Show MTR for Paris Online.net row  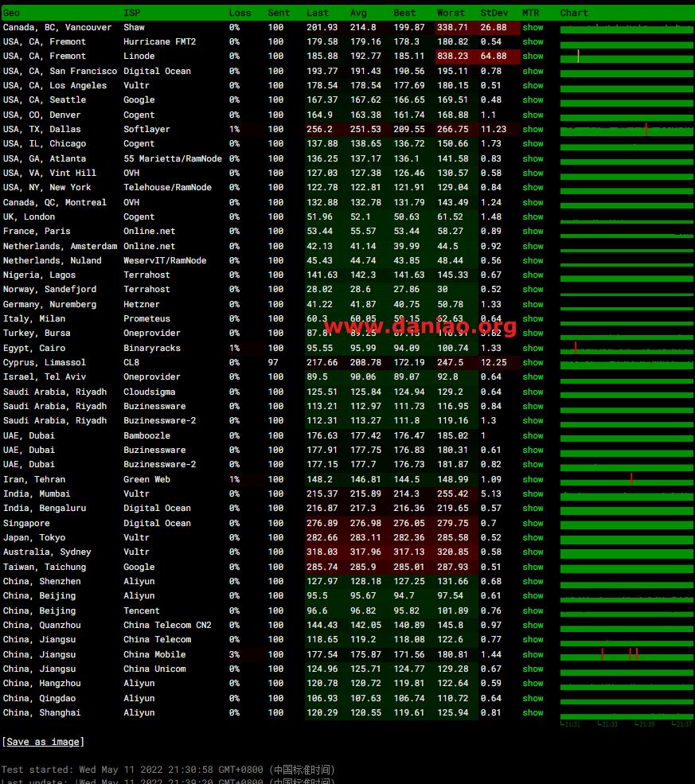coord(533,231)
